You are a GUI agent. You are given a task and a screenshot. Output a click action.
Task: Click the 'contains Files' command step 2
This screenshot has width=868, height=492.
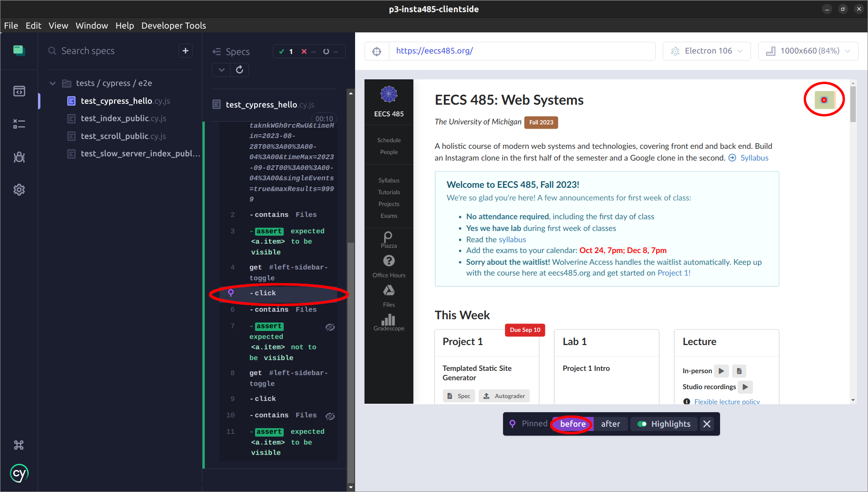pos(279,215)
